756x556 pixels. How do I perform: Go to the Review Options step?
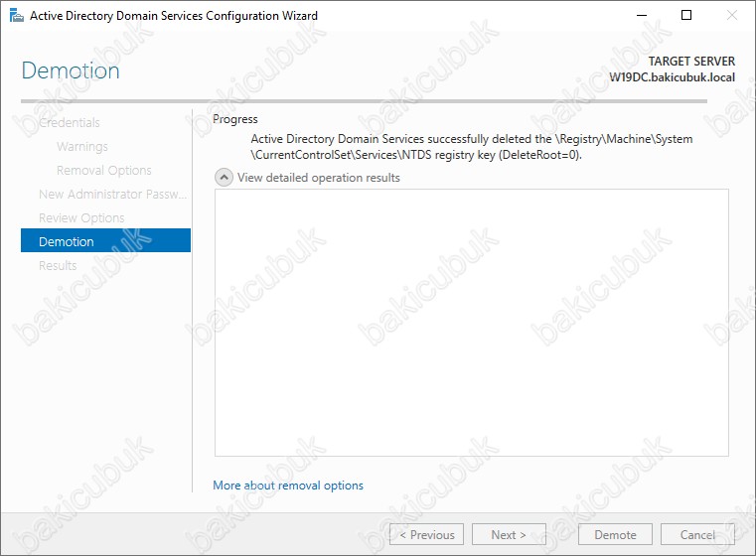81,218
